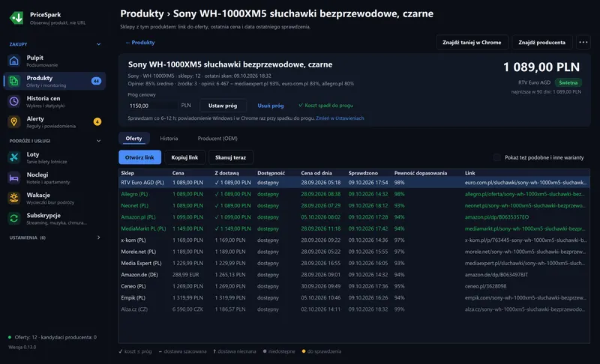The width and height of the screenshot is (600, 364).
Task: Click the PriceSpark logo icon
Action: point(16,18)
